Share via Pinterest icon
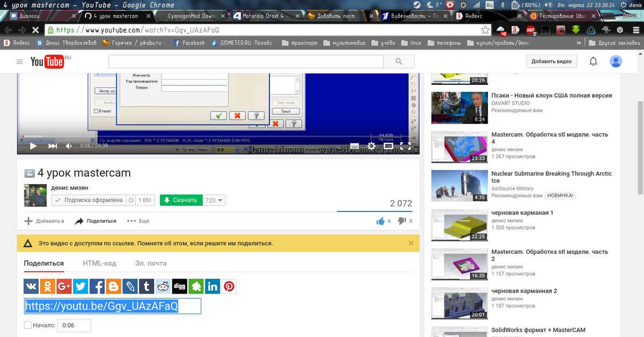The width and height of the screenshot is (644, 337). tap(229, 287)
